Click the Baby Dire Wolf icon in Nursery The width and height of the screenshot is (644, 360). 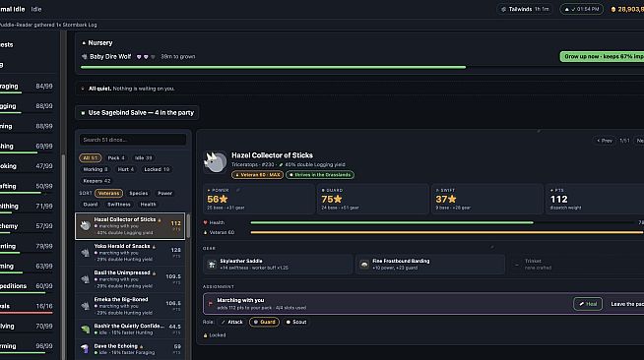click(85, 57)
